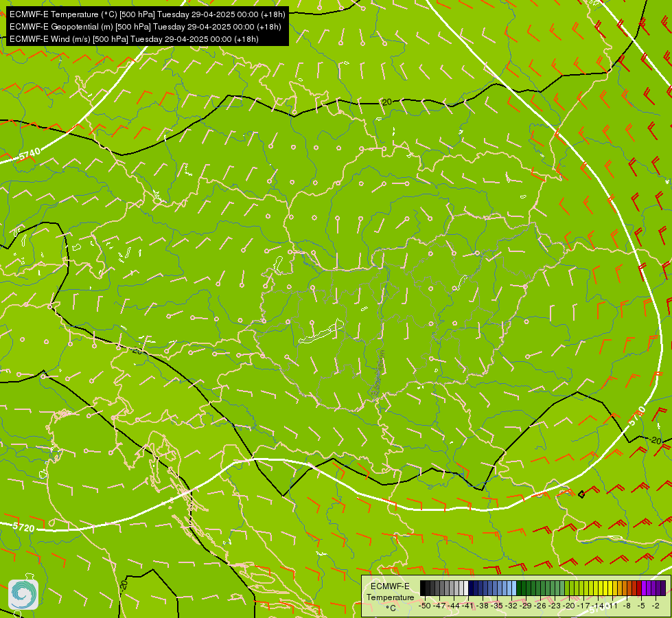
Task: Pick the black swatch at legend's -50 end
Action: [x=423, y=588]
